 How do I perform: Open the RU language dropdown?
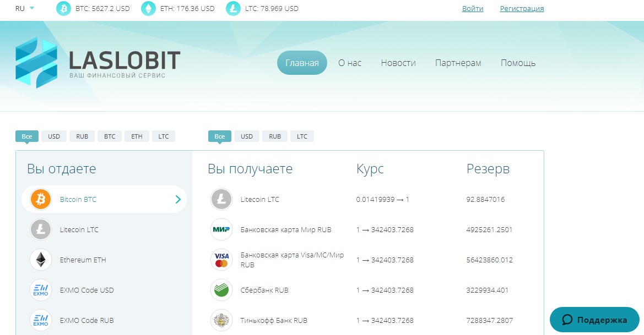pos(25,9)
